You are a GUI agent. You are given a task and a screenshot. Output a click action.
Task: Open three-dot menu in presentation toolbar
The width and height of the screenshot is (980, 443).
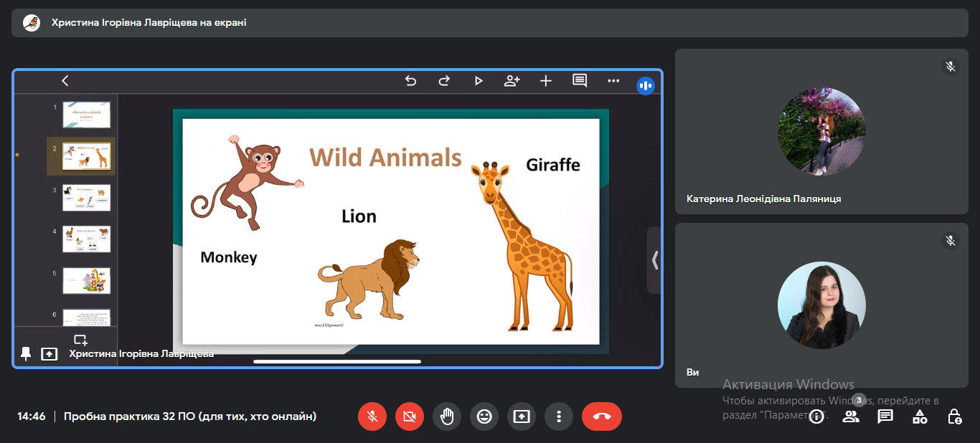613,81
